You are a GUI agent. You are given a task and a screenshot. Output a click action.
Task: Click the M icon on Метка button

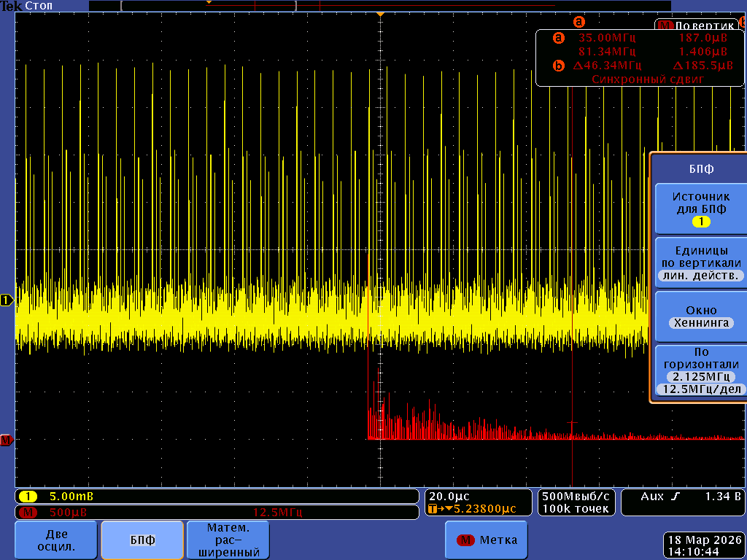465,540
